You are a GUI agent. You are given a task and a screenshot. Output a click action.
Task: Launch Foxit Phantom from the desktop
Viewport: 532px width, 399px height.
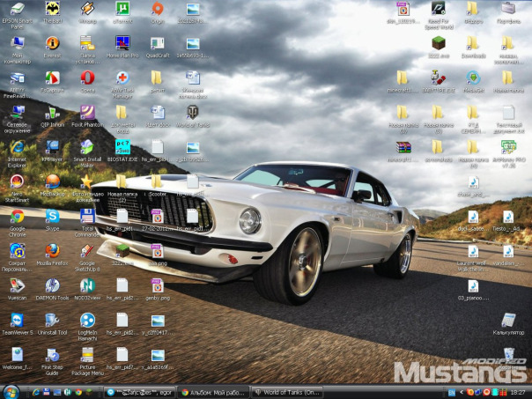pos(87,113)
